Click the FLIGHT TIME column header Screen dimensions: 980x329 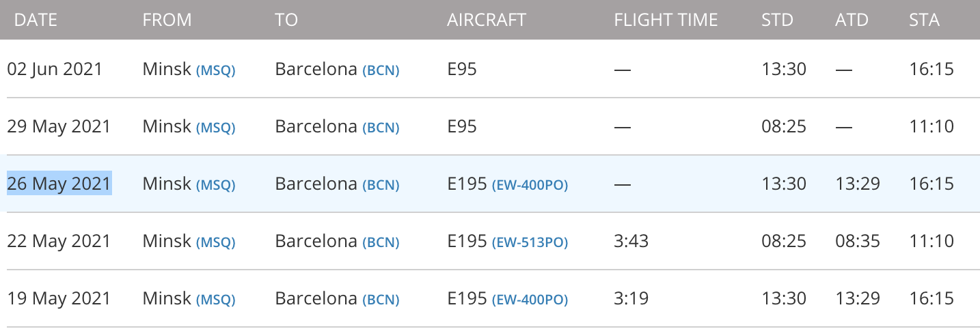[x=666, y=20]
